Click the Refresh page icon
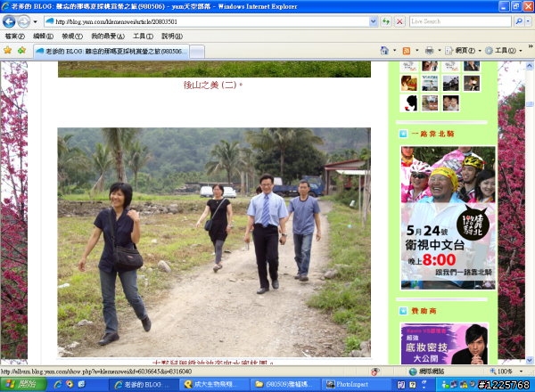The image size is (535, 392). [x=386, y=21]
